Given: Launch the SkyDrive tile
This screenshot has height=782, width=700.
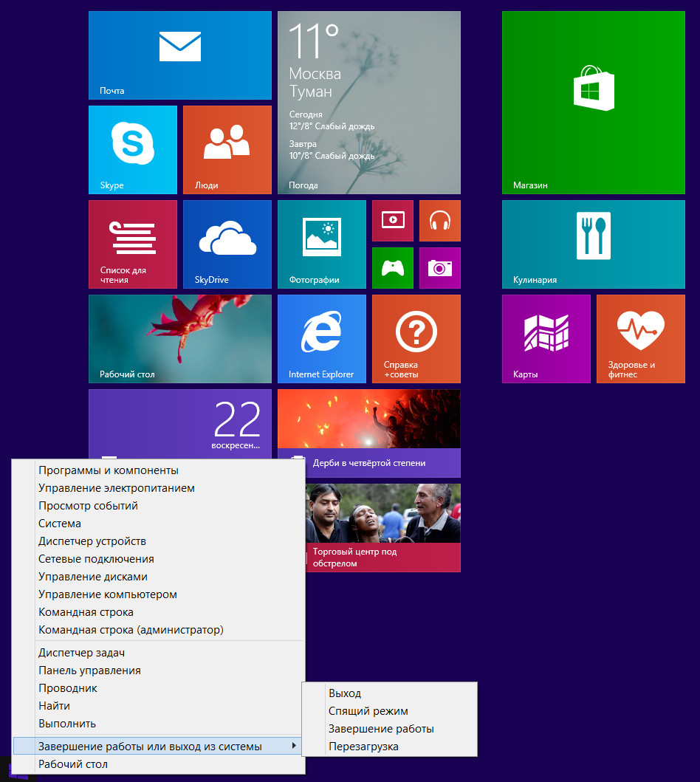Looking at the screenshot, I should tap(227, 244).
